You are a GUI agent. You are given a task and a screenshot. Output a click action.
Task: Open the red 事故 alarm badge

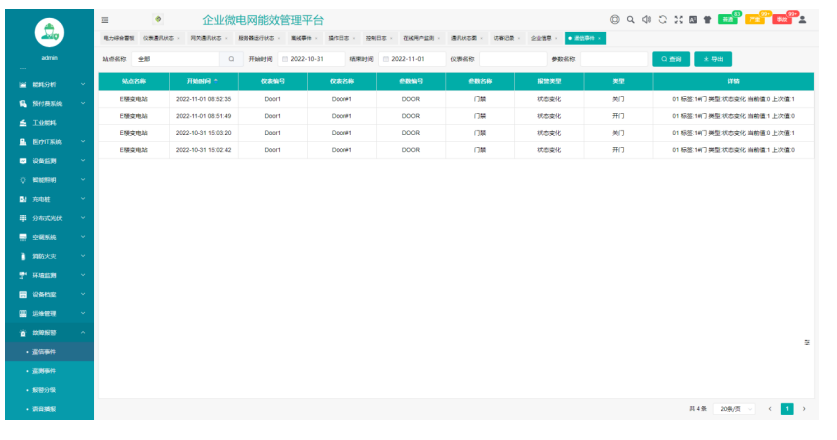782,19
